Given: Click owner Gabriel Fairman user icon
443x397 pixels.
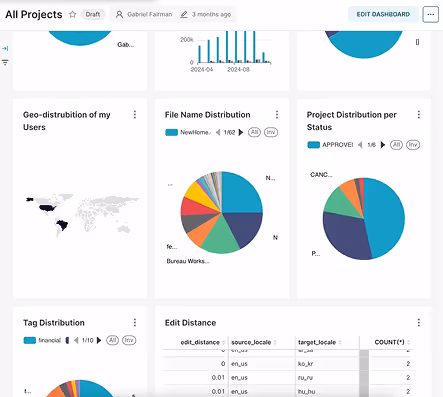Looking at the screenshot, I should 119,14.
